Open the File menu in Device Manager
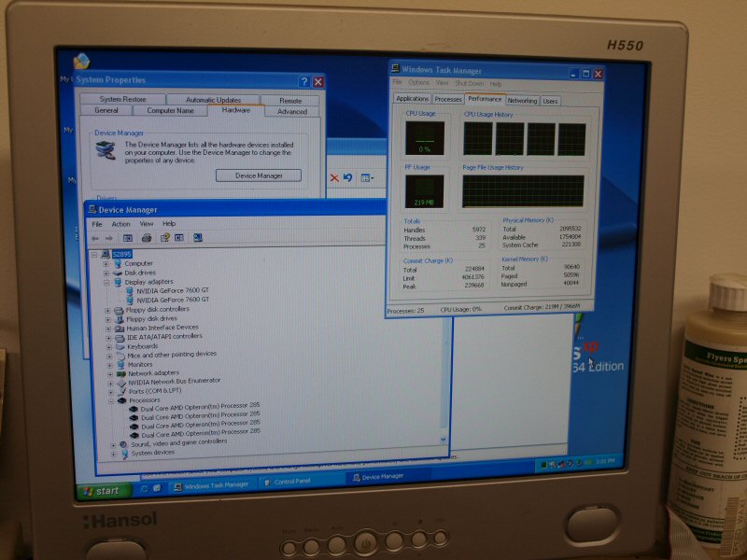This screenshot has height=560, width=747. (97, 224)
